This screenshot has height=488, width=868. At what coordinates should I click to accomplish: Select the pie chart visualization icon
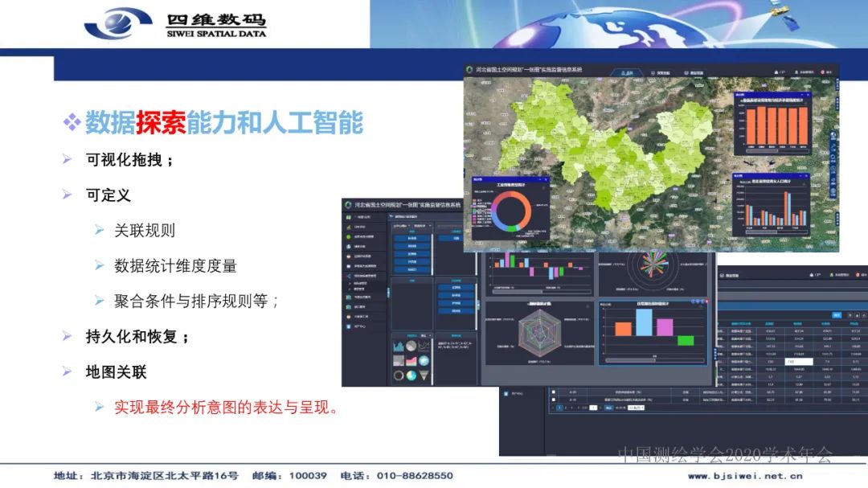coord(411,346)
